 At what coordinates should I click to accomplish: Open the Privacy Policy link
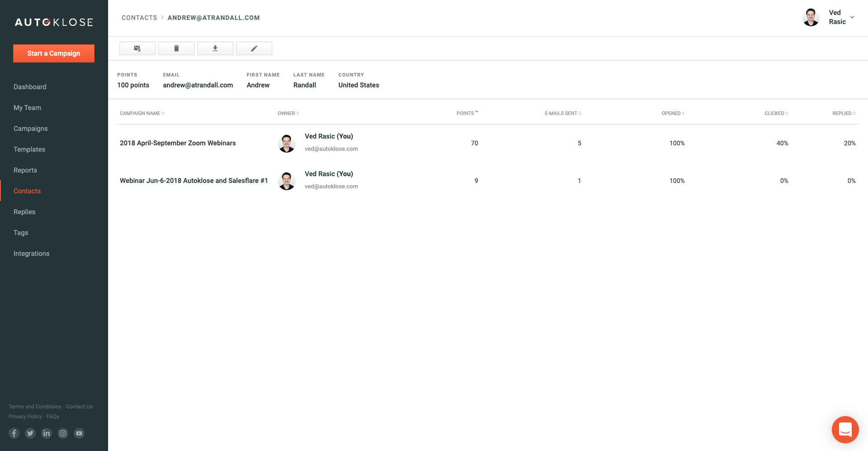25,417
